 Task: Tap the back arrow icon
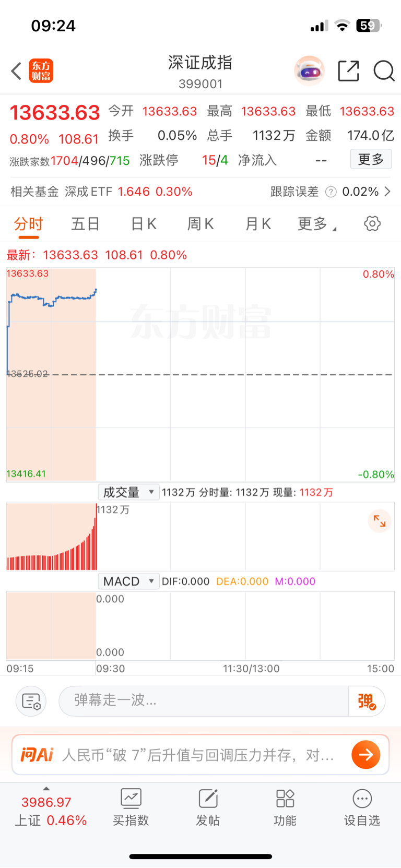click(x=17, y=71)
